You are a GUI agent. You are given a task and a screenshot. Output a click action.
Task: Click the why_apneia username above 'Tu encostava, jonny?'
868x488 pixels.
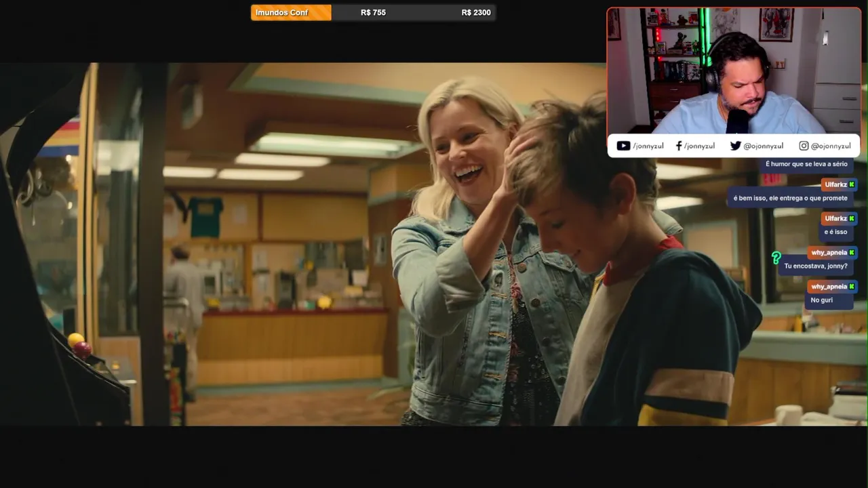tap(829, 252)
